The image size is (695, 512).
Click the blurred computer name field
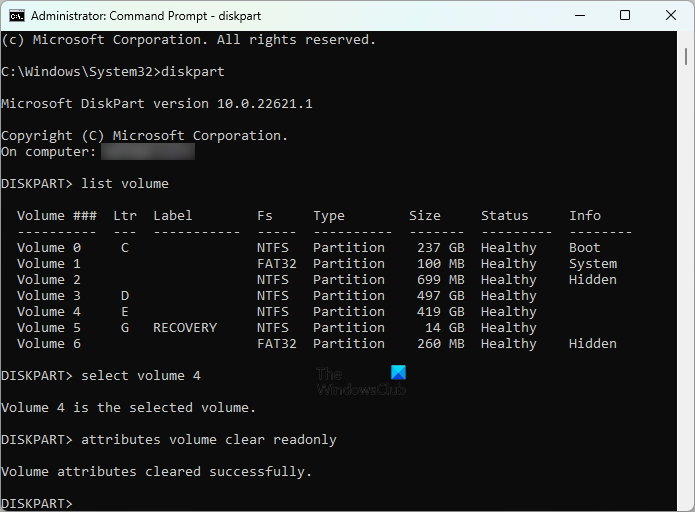click(148, 152)
